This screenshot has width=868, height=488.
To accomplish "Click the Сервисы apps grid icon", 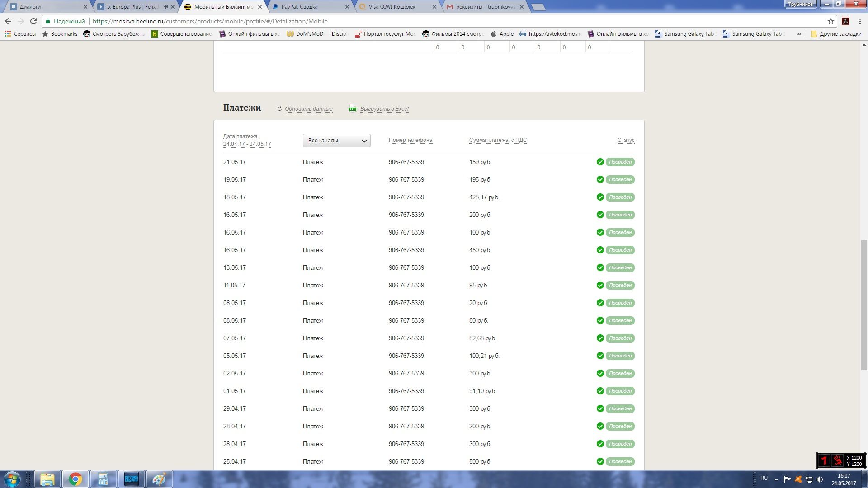I will tap(8, 34).
